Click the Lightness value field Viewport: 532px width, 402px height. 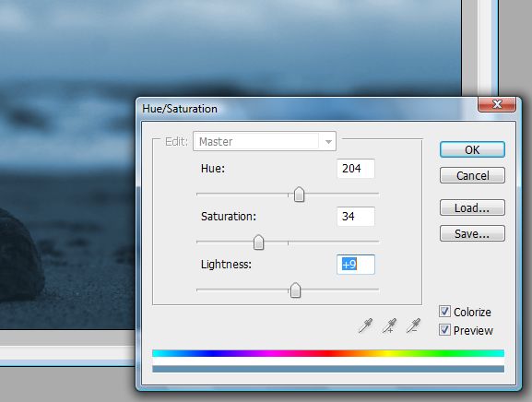[356, 265]
